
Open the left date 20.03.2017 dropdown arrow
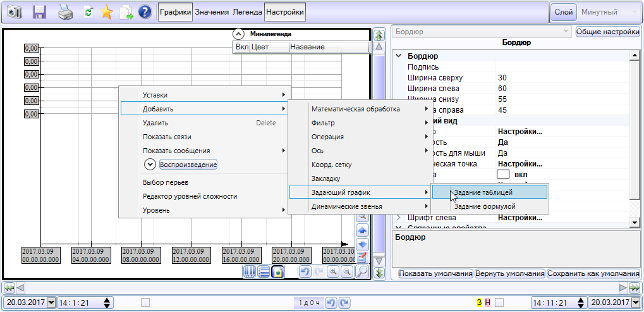(51, 303)
